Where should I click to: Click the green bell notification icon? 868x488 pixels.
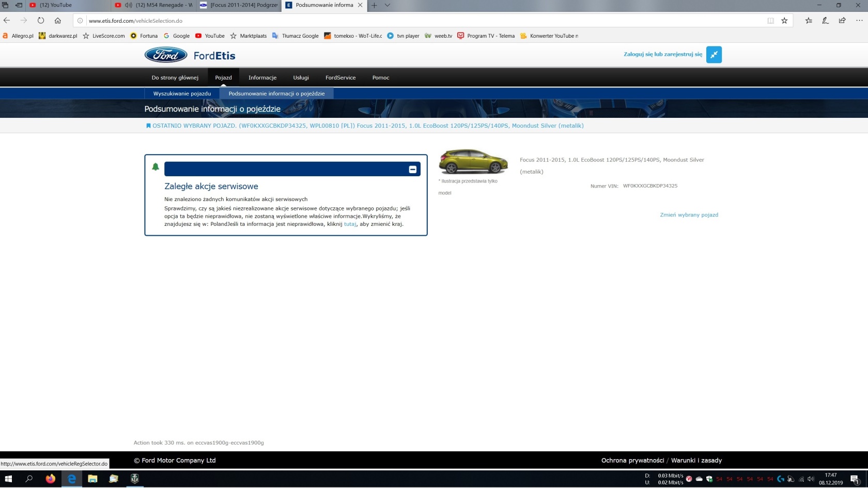coord(156,167)
